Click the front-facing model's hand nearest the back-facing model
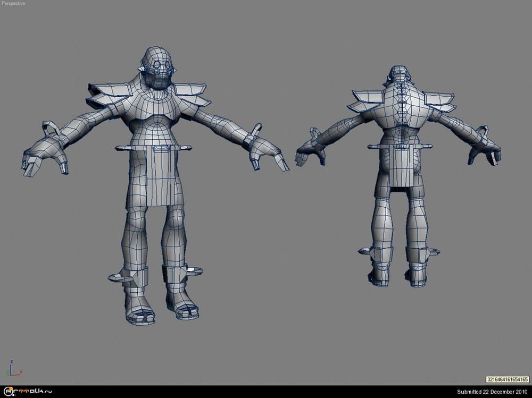 click(x=266, y=151)
